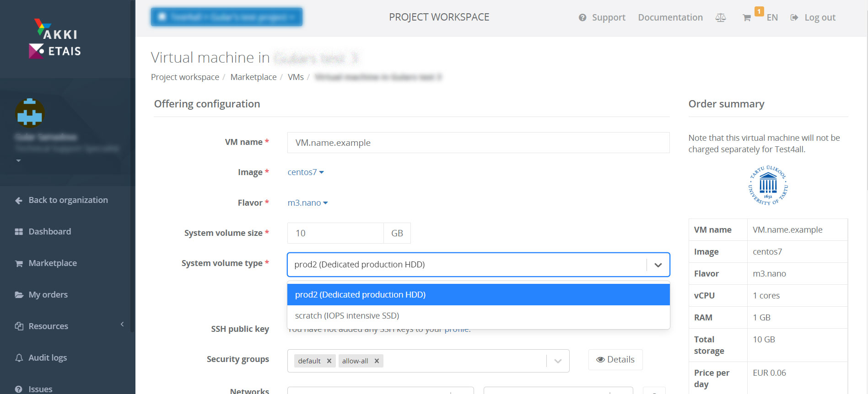The image size is (868, 394).
Task: Click the user avatar image
Action: [30, 112]
